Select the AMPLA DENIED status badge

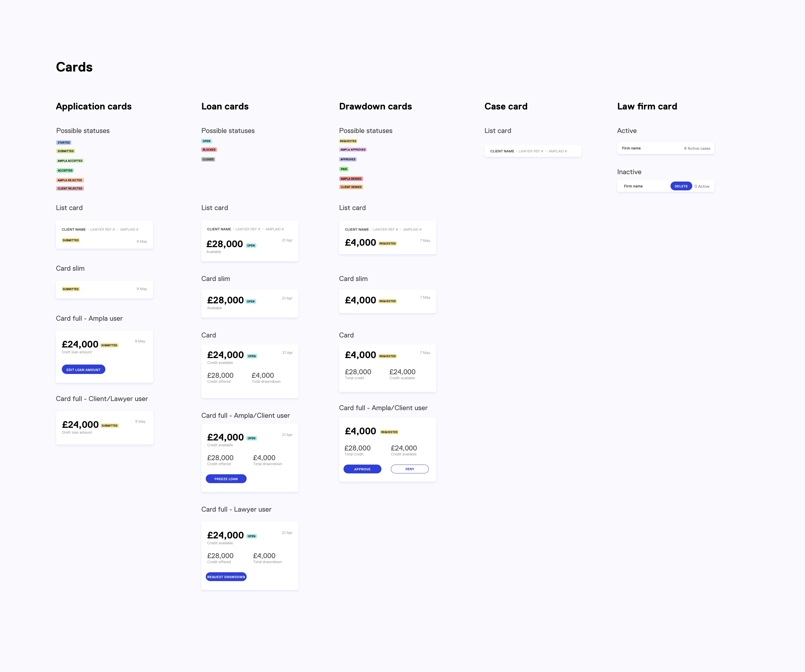pos(351,179)
